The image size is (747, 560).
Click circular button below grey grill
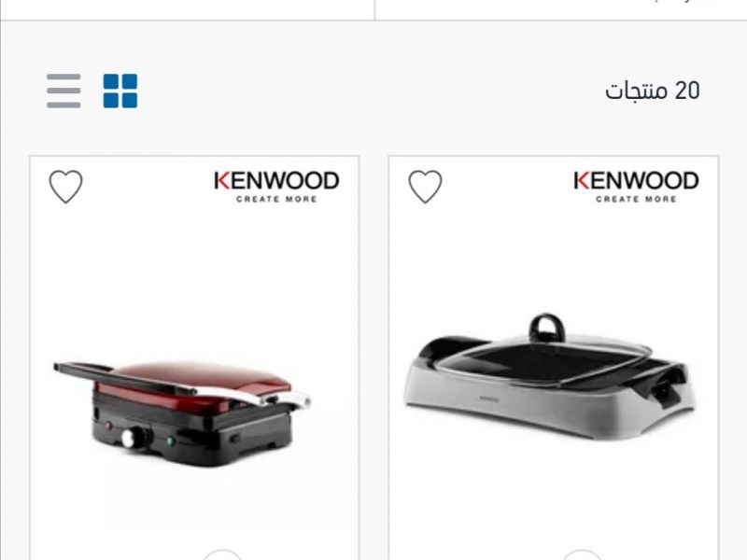click(x=582, y=554)
